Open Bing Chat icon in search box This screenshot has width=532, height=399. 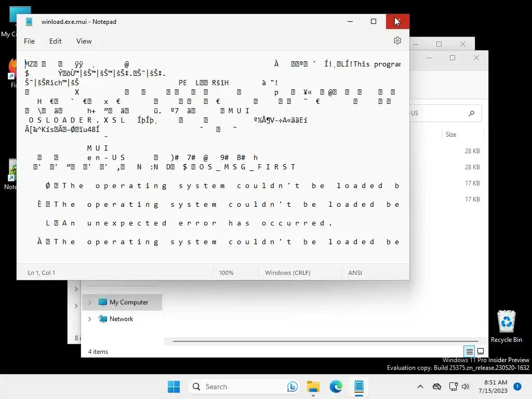[x=292, y=387]
